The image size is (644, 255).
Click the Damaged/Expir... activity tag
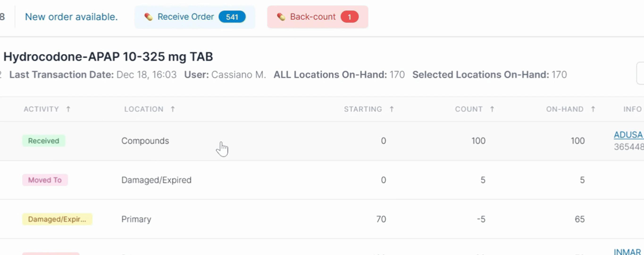(57, 219)
